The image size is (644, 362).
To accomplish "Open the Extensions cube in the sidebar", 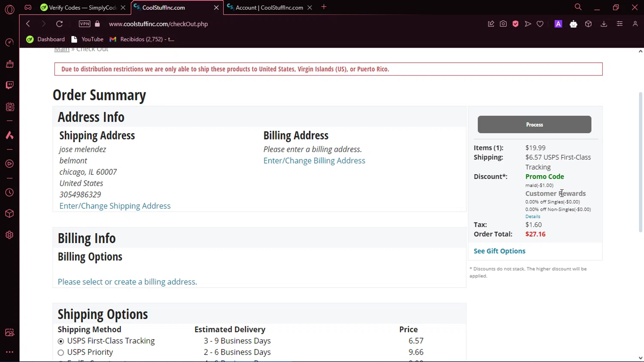I will click(x=9, y=213).
